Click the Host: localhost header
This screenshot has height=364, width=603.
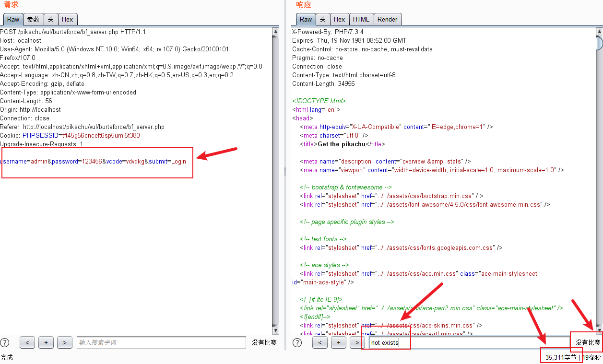click(x=21, y=41)
